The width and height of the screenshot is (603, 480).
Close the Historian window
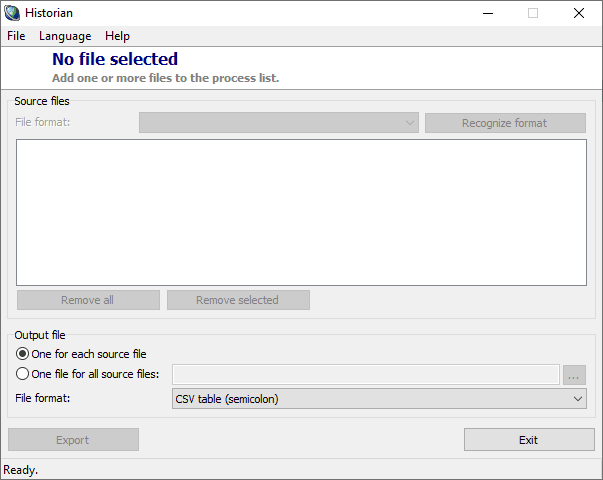coord(579,13)
